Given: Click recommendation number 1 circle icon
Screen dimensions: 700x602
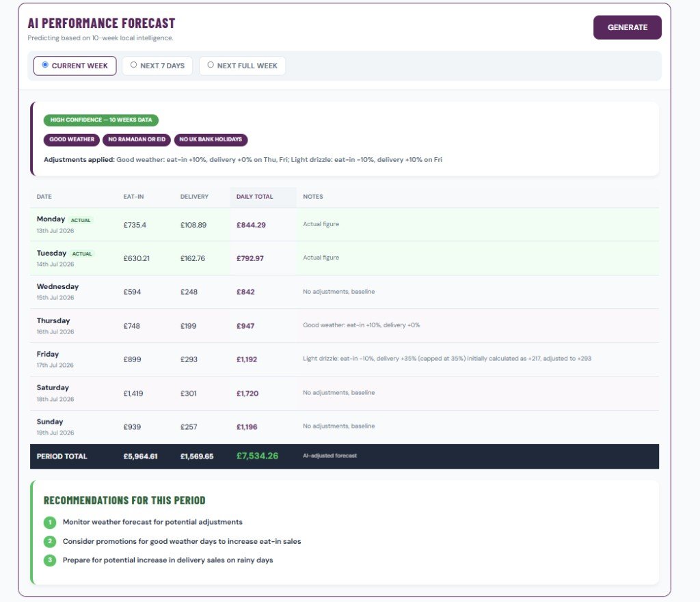Looking at the screenshot, I should (x=50, y=522).
